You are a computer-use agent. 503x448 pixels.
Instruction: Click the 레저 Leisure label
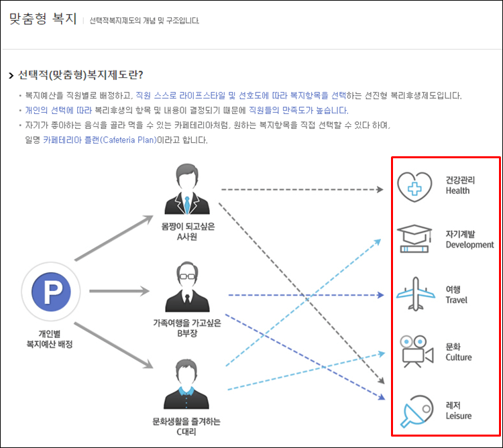click(x=459, y=410)
